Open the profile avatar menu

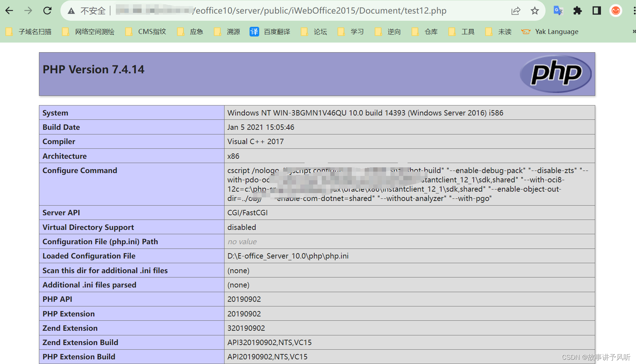click(x=616, y=11)
